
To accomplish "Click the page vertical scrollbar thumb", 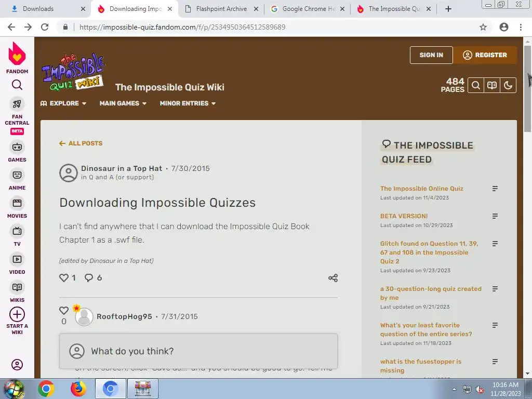I will click(528, 88).
